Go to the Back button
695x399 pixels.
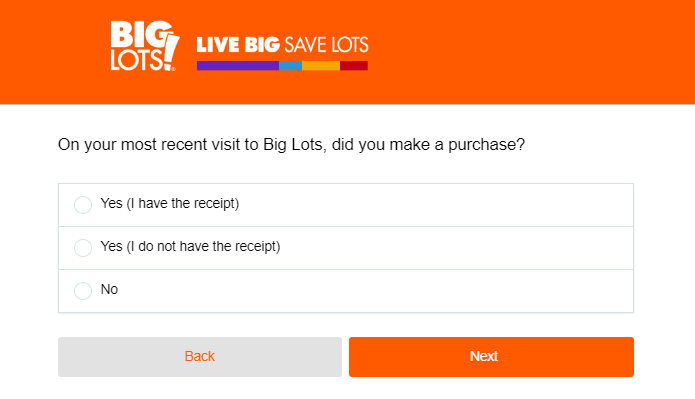200,357
